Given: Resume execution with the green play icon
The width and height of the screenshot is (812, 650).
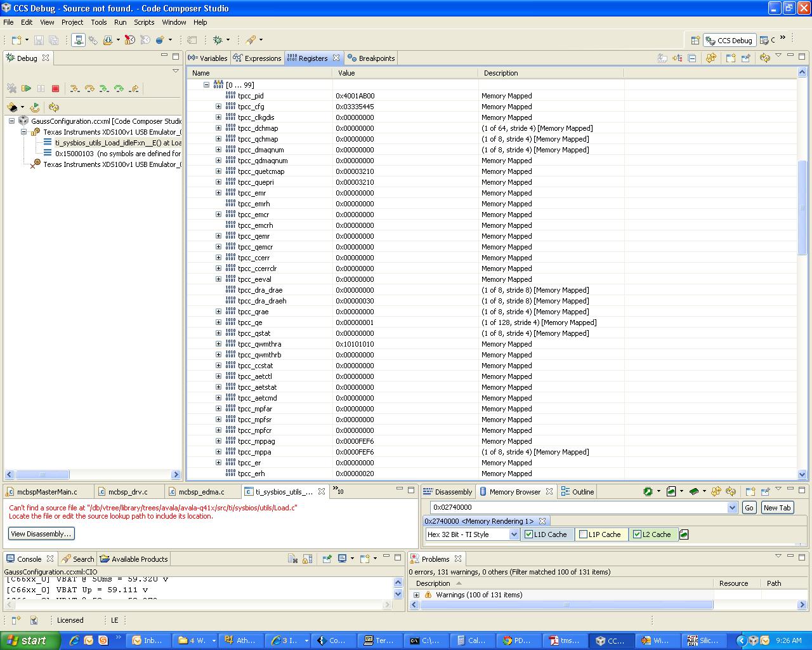Looking at the screenshot, I should (x=26, y=89).
